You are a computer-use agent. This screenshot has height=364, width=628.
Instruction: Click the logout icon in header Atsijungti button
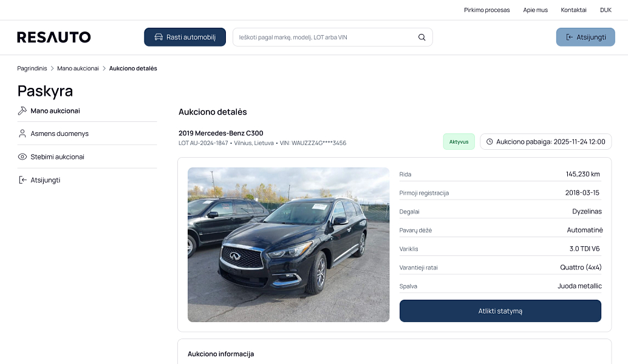[569, 37]
